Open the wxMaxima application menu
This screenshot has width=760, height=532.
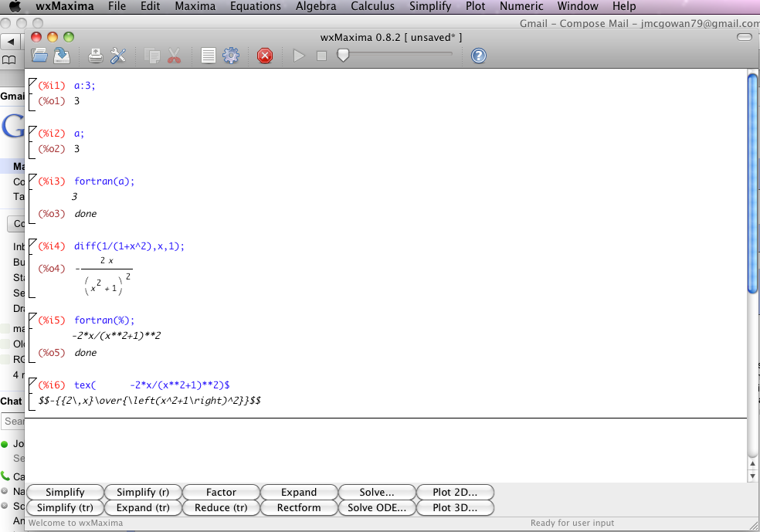click(64, 6)
